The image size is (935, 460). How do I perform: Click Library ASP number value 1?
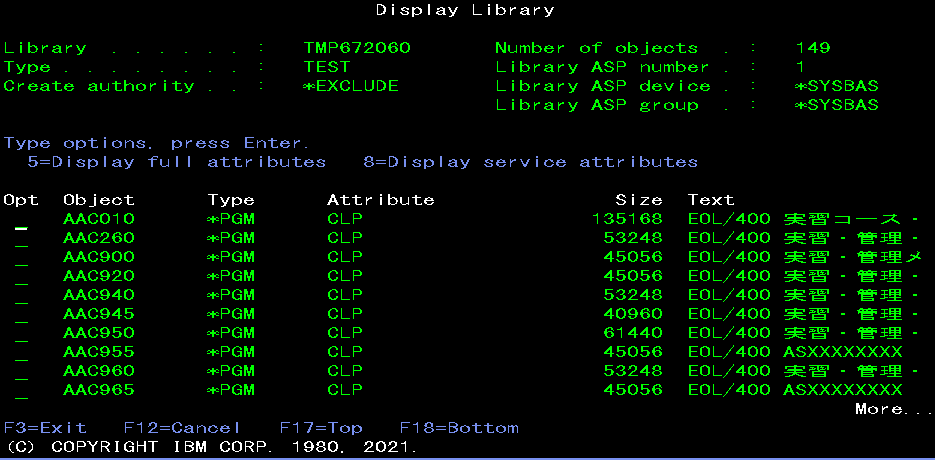800,67
